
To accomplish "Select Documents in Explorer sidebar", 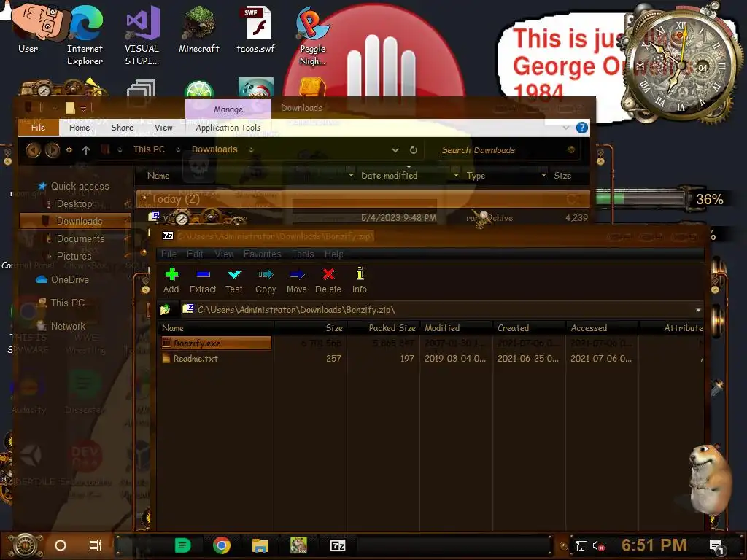I will (75, 238).
